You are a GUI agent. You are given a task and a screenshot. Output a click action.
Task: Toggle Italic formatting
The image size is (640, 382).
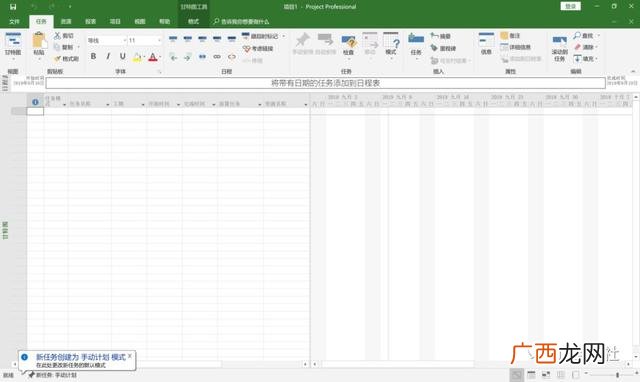[108, 56]
